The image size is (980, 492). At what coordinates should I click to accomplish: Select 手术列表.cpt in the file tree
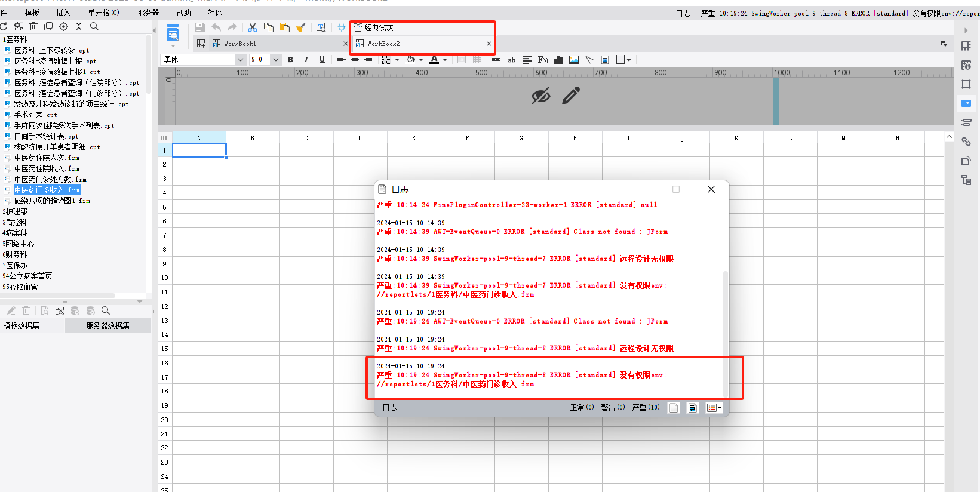(x=35, y=115)
